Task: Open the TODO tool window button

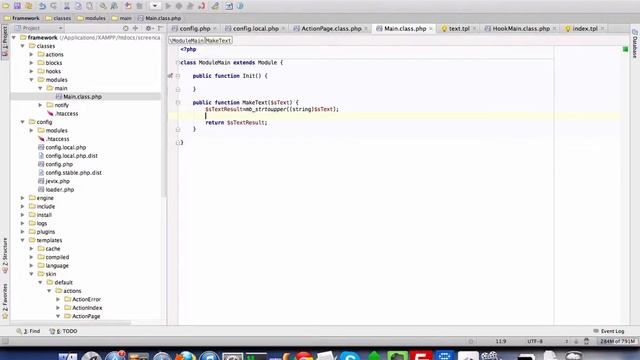Action: click(x=63, y=331)
